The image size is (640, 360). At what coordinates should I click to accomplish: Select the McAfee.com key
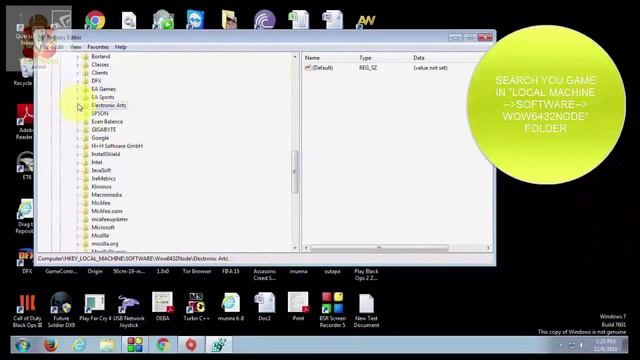click(x=107, y=211)
